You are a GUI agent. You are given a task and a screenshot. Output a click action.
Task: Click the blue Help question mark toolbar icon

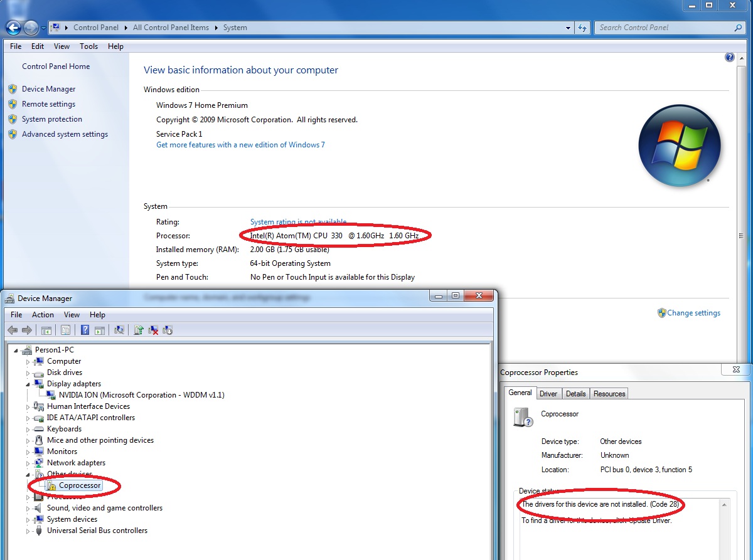pyautogui.click(x=85, y=330)
